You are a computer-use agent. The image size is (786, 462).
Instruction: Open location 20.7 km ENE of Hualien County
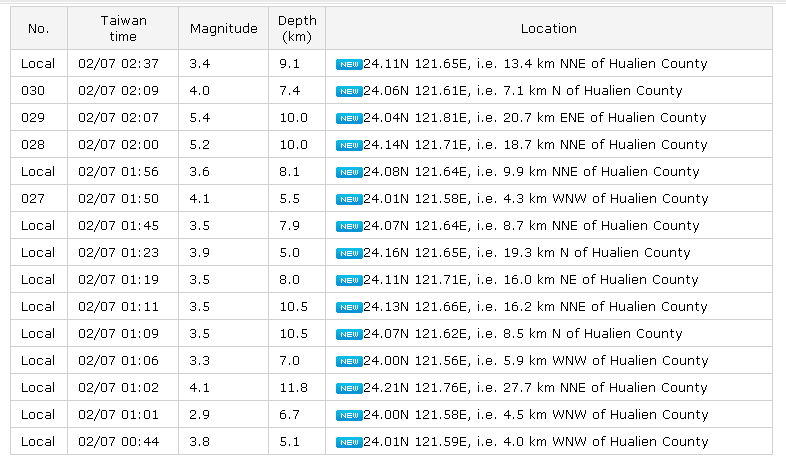point(534,118)
